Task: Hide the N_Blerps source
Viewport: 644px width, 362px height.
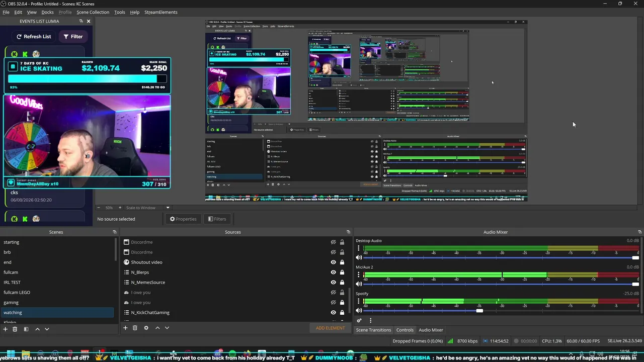Action: pos(333,273)
